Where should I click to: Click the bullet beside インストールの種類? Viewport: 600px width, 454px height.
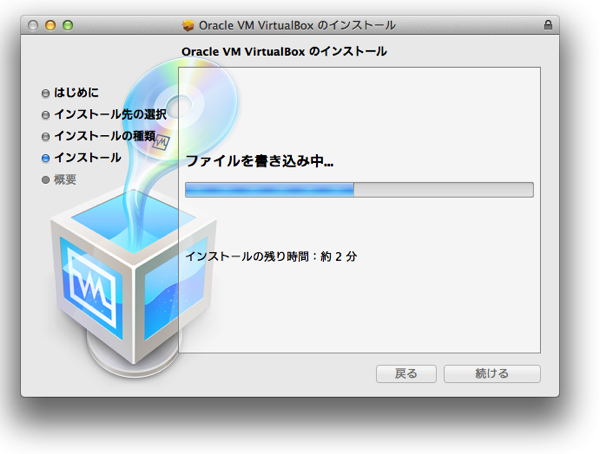46,137
